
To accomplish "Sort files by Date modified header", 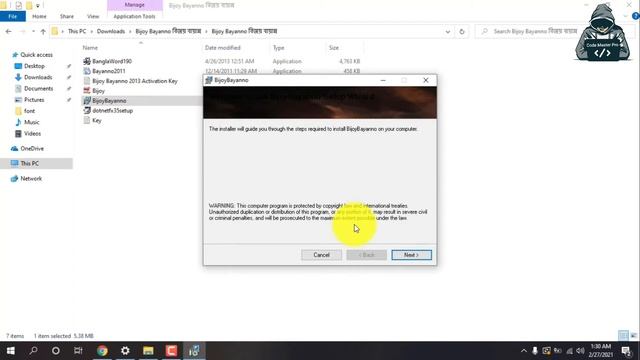I will (222, 48).
